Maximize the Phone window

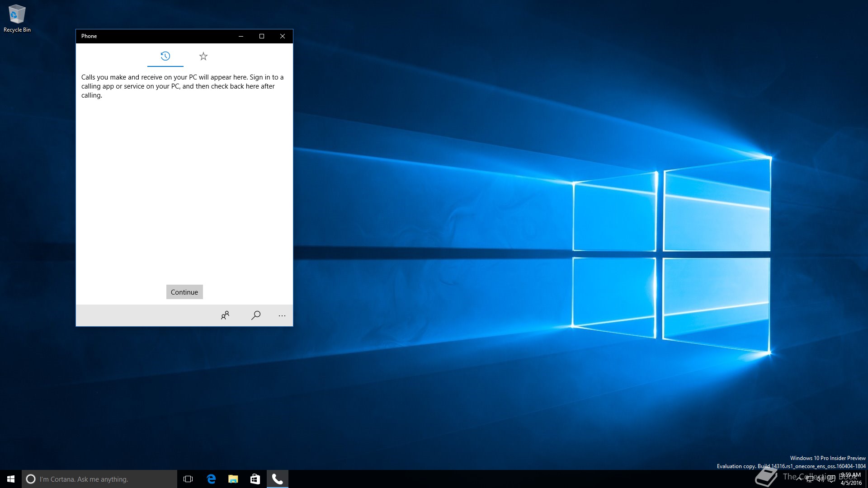tap(262, 36)
